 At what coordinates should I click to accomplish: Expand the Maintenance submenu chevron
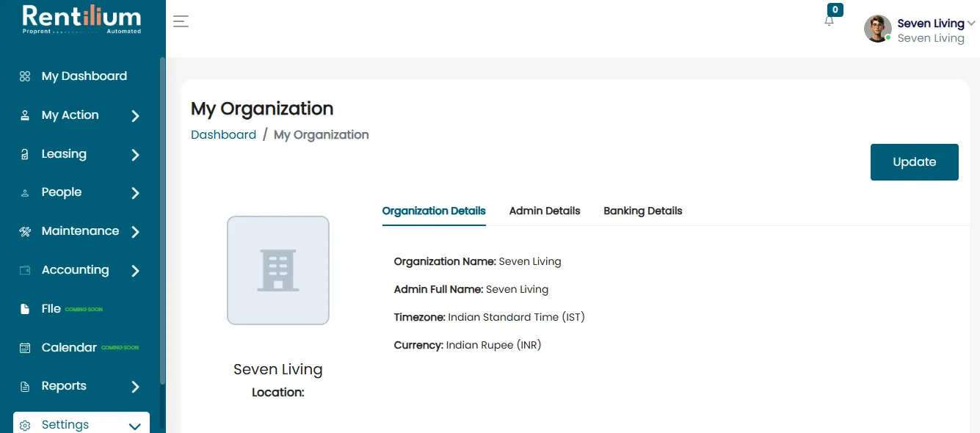135,232
